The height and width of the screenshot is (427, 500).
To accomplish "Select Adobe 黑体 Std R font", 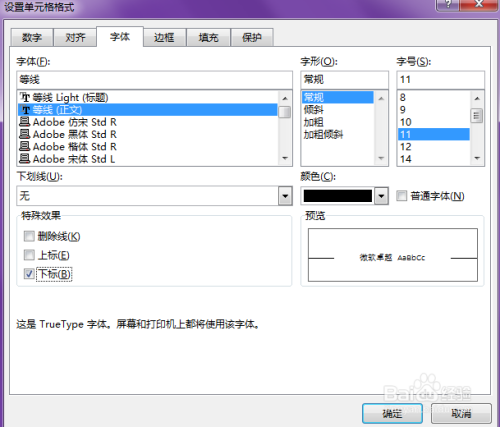I will click(148, 135).
